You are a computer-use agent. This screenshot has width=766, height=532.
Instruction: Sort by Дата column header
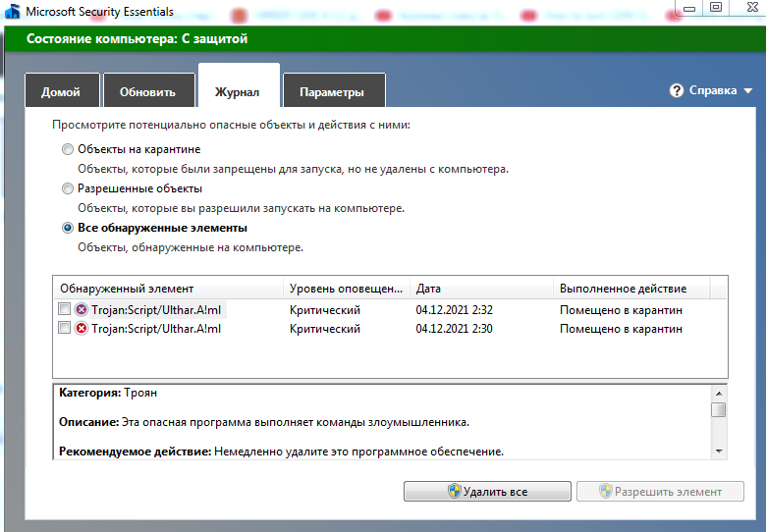click(x=481, y=289)
